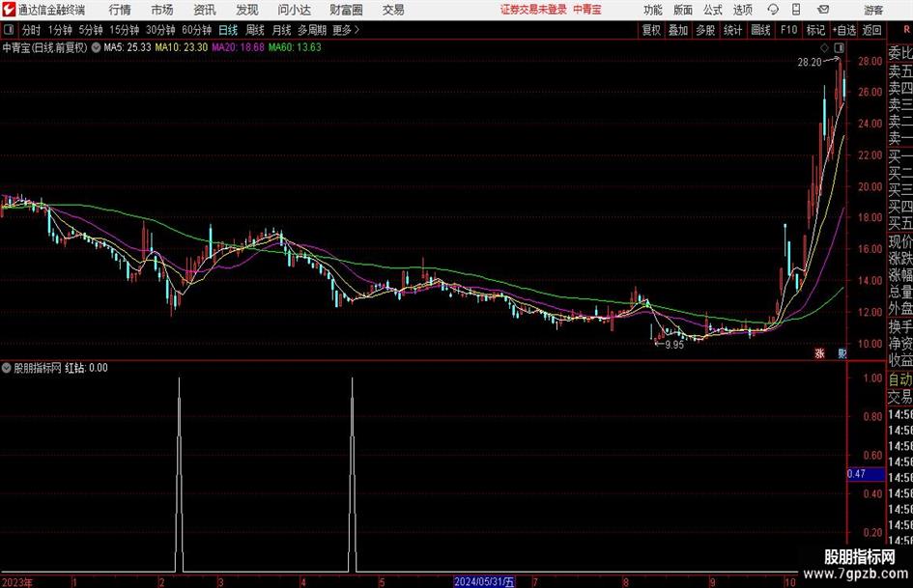913x588 pixels.
Task: Open the 功能 menu
Action: pyautogui.click(x=653, y=10)
